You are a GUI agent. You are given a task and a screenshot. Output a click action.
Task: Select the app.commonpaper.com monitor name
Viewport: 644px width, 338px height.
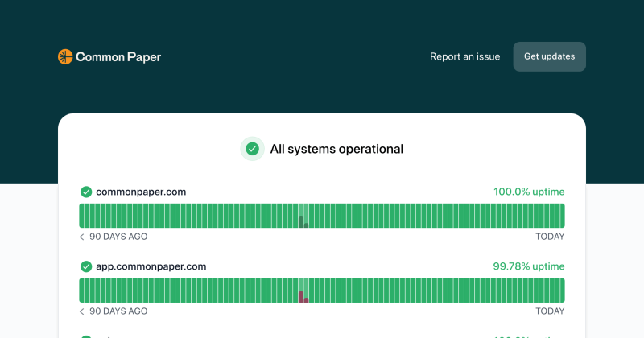point(151,266)
